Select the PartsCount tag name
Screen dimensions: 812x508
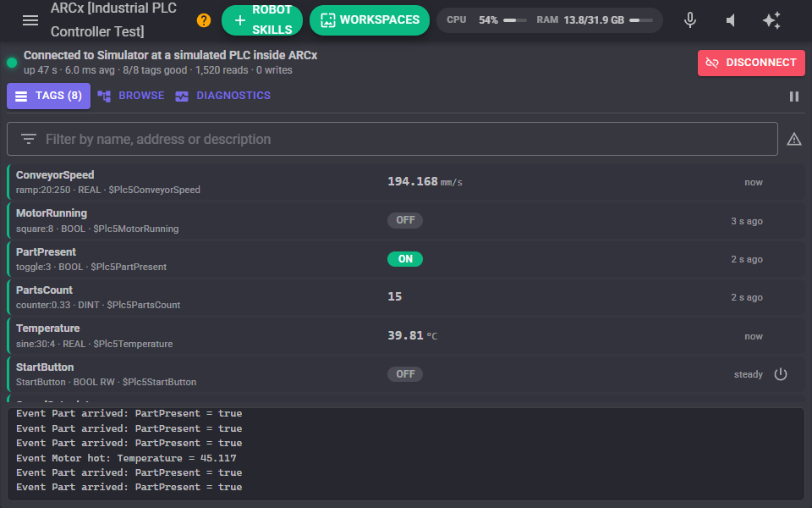(x=44, y=290)
